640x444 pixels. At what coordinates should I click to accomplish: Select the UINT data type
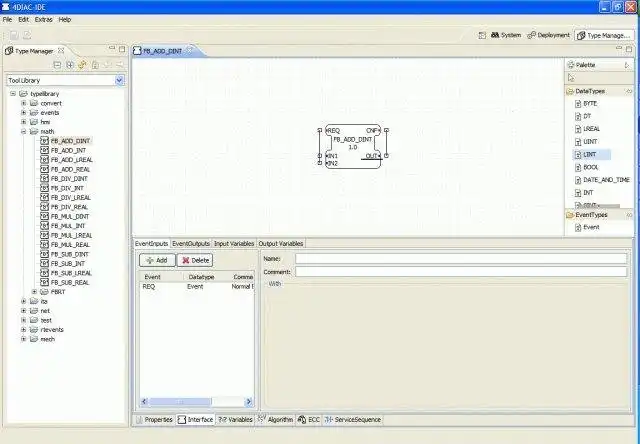pyautogui.click(x=586, y=142)
